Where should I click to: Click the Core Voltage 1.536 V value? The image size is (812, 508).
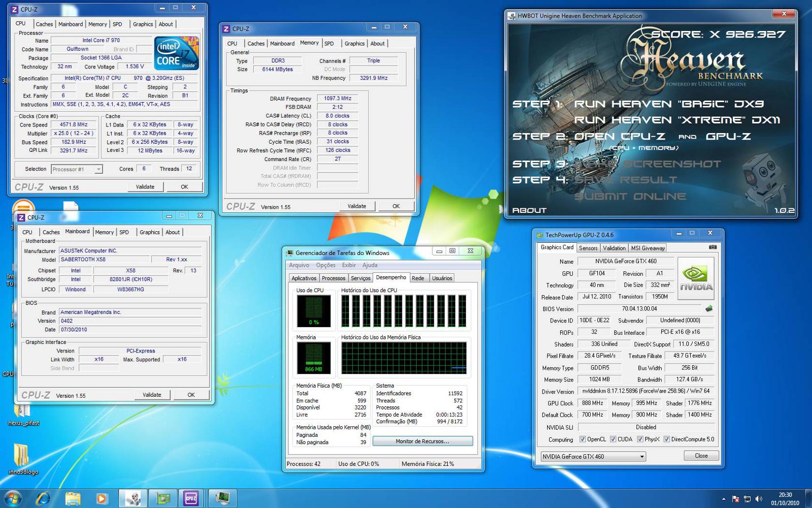135,67
